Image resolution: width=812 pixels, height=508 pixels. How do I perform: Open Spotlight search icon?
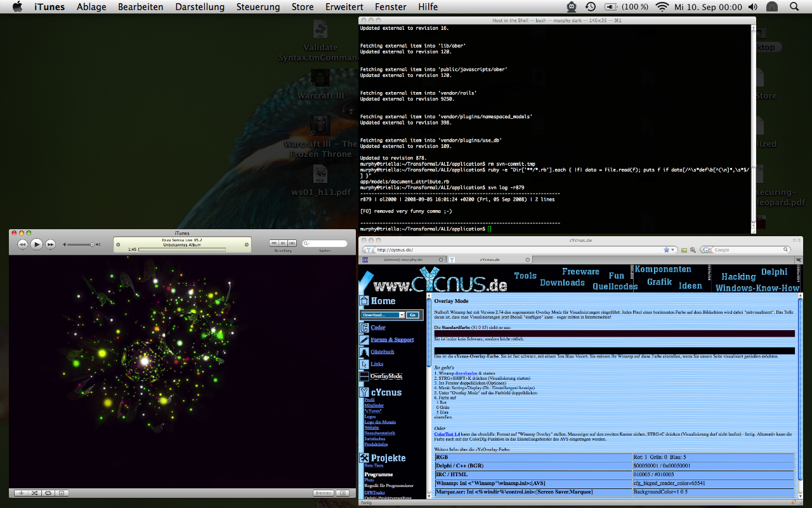(794, 7)
